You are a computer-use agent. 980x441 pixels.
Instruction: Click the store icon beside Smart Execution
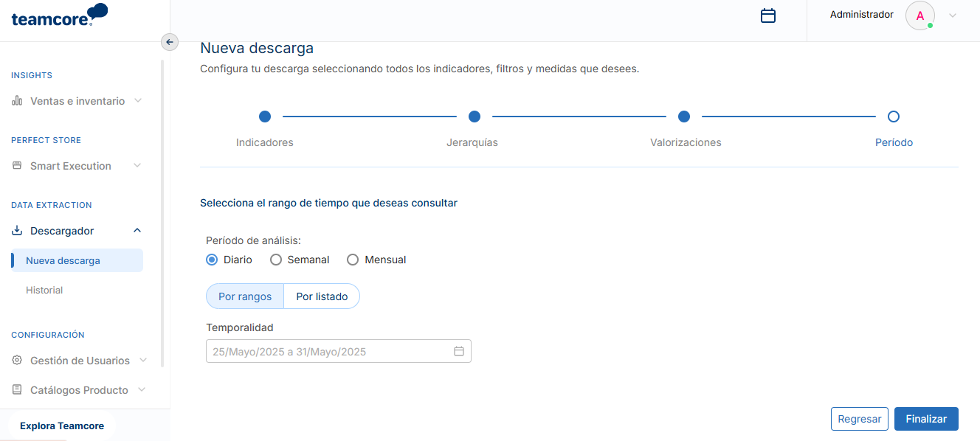17,166
